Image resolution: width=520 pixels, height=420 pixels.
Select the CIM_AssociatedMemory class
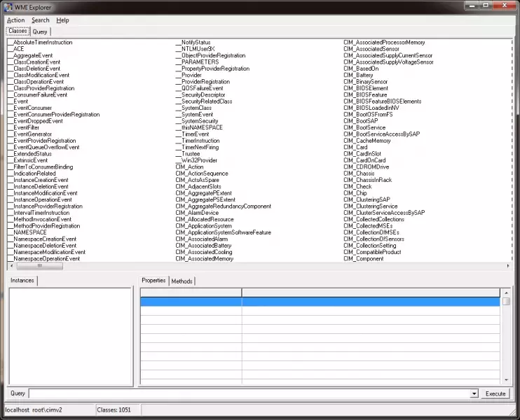(205, 259)
